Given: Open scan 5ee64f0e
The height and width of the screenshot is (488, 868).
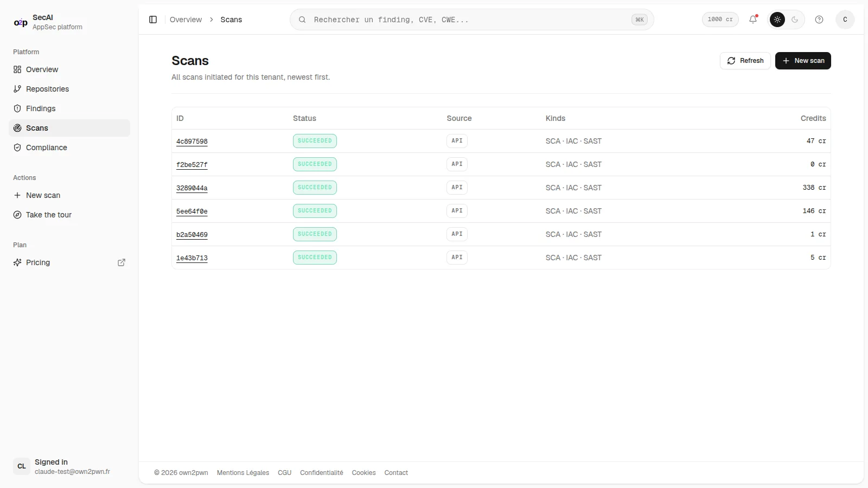Looking at the screenshot, I should (192, 211).
